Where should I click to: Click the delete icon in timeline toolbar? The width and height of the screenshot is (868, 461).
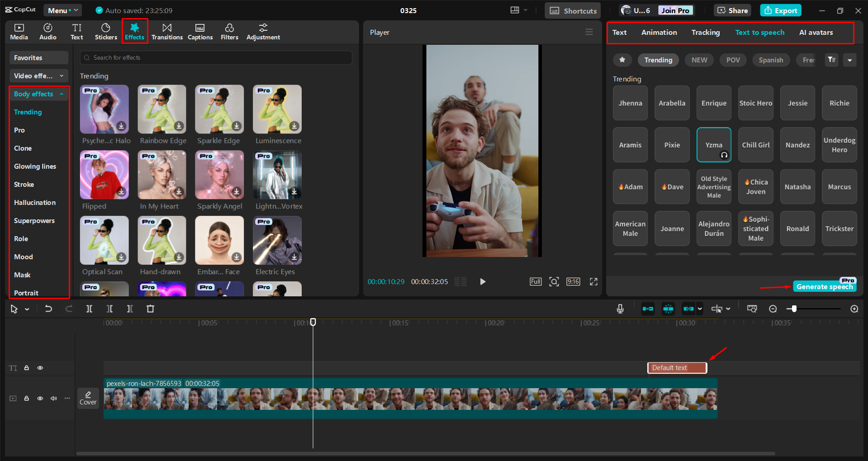(x=151, y=309)
